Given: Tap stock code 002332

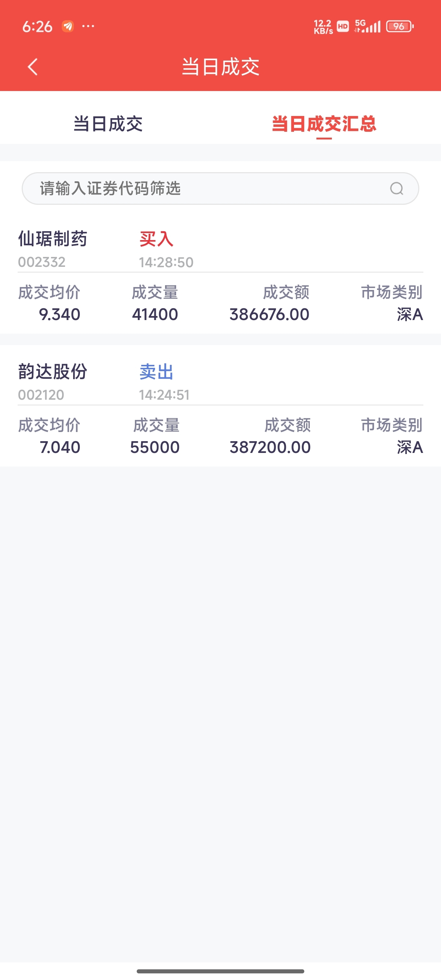Looking at the screenshot, I should (42, 262).
